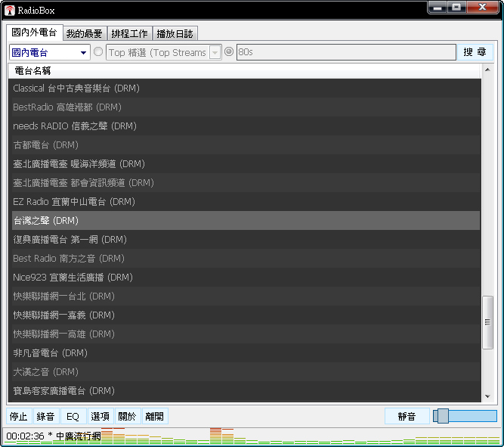This screenshot has width=504, height=447.
Task: Click the 停止 stop button
Action: coord(19,417)
